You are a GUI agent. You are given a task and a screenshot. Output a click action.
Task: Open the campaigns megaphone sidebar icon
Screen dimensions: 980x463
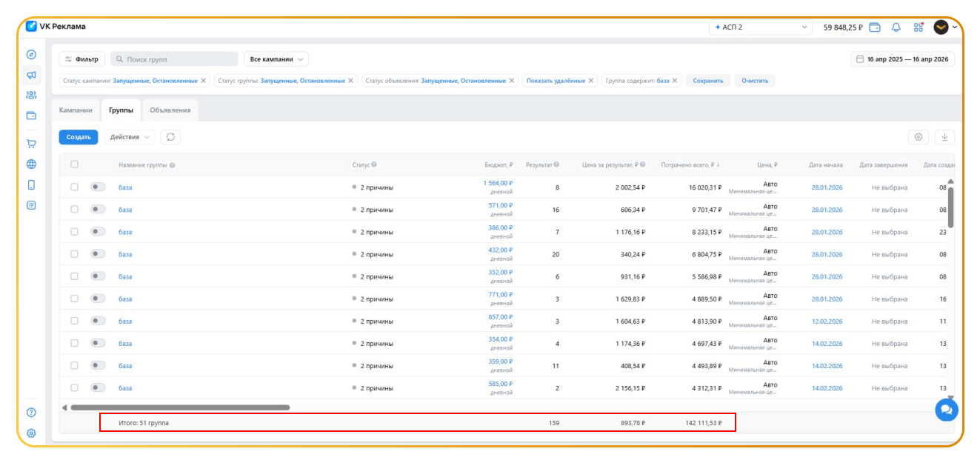point(31,75)
